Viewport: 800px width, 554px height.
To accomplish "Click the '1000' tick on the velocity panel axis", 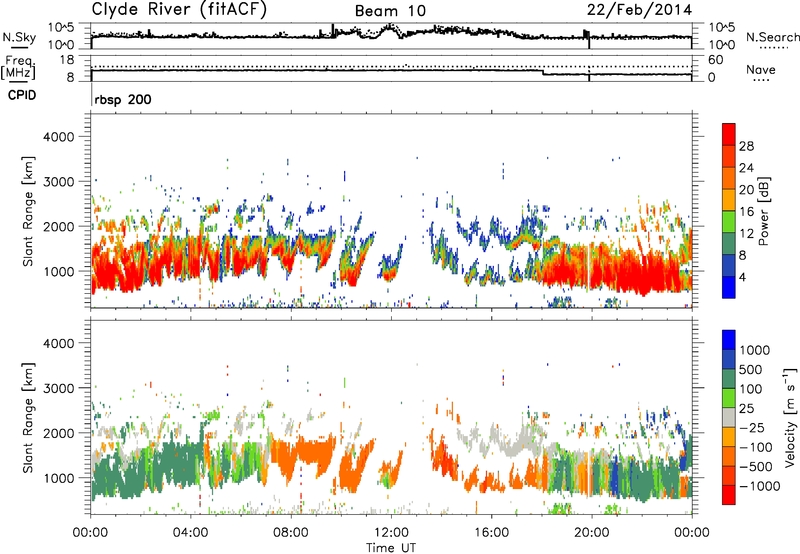I will click(59, 478).
